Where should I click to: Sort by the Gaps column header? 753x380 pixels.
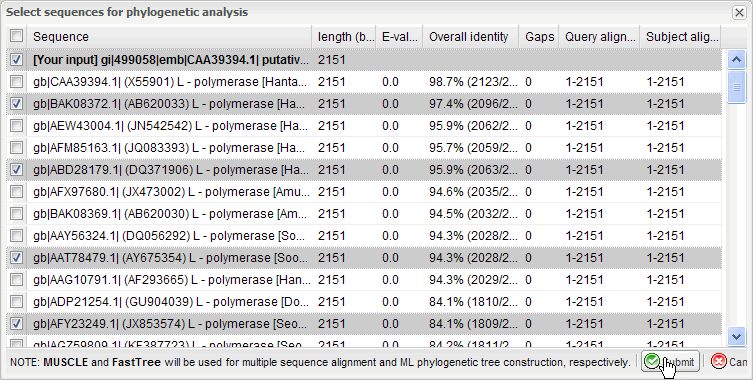(x=539, y=37)
